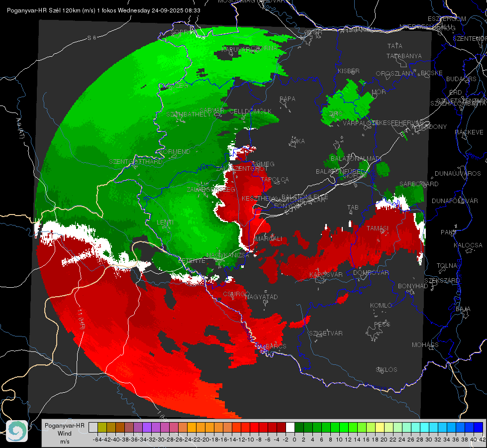Viewport: 487px width, 448px height.
Task: Click the 'Poganyvar-HR' label in the legend
Action: point(65,426)
